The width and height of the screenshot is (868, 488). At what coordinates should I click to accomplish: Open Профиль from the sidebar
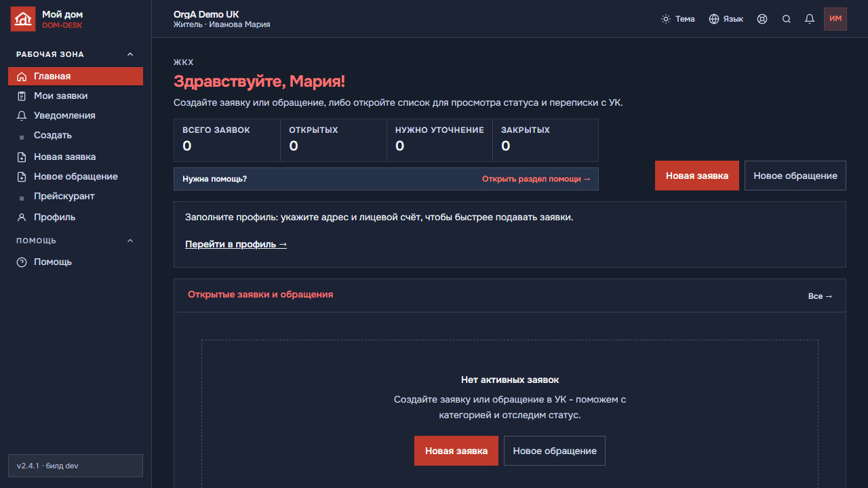[x=75, y=218]
